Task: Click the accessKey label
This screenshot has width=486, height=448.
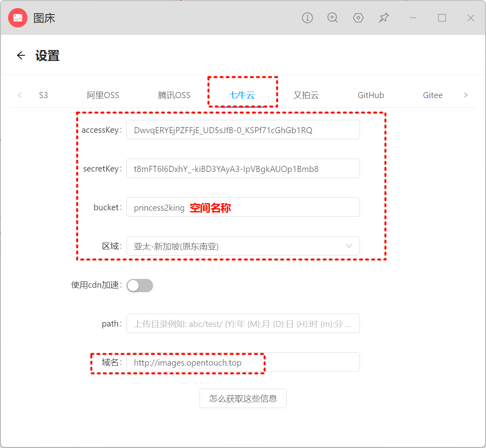Action: (101, 130)
